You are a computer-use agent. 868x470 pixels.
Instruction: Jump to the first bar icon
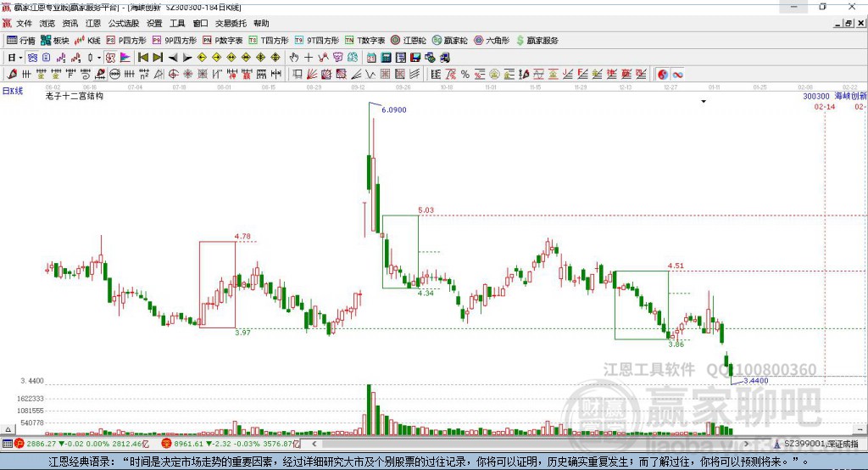[x=142, y=58]
